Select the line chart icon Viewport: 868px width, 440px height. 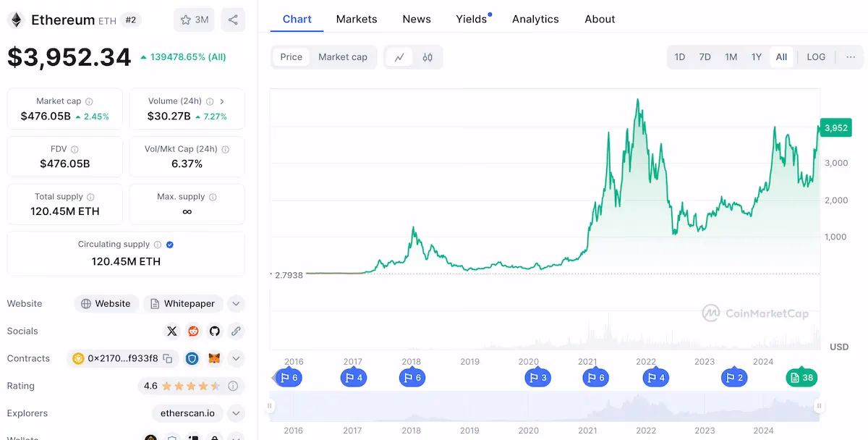(x=399, y=56)
